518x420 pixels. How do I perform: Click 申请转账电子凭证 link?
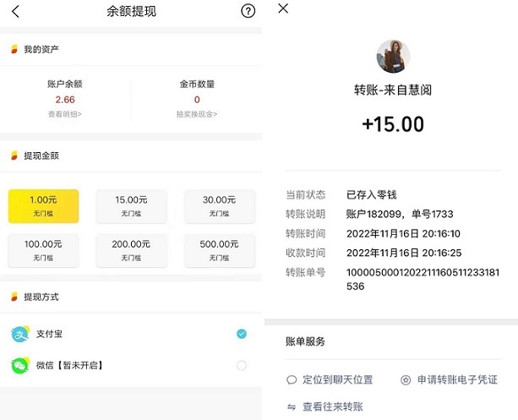457,380
